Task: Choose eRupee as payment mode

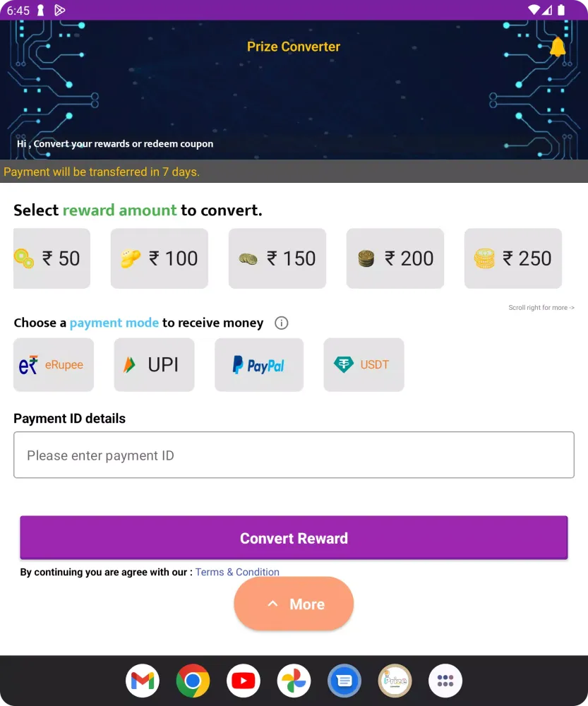Action: pos(54,365)
